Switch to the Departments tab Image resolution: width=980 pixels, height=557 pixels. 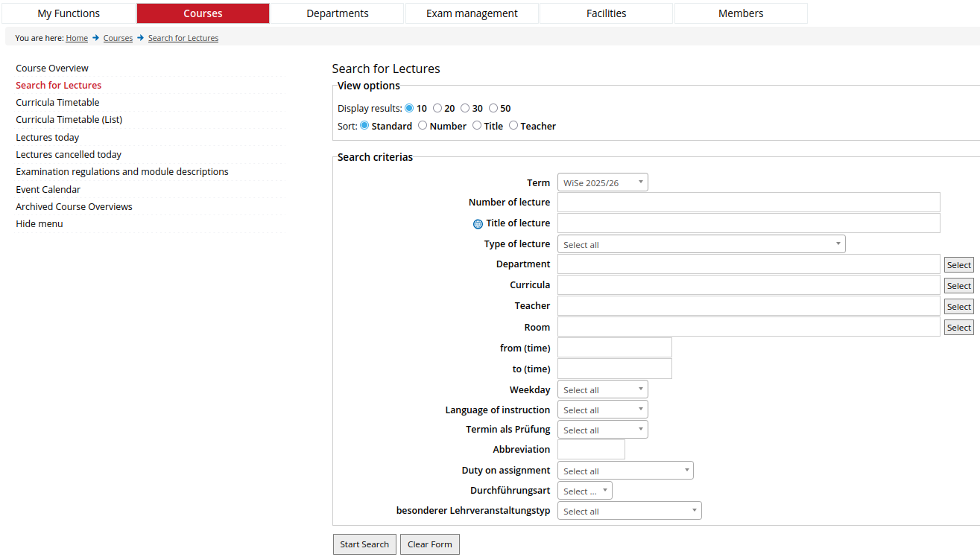pyautogui.click(x=337, y=13)
